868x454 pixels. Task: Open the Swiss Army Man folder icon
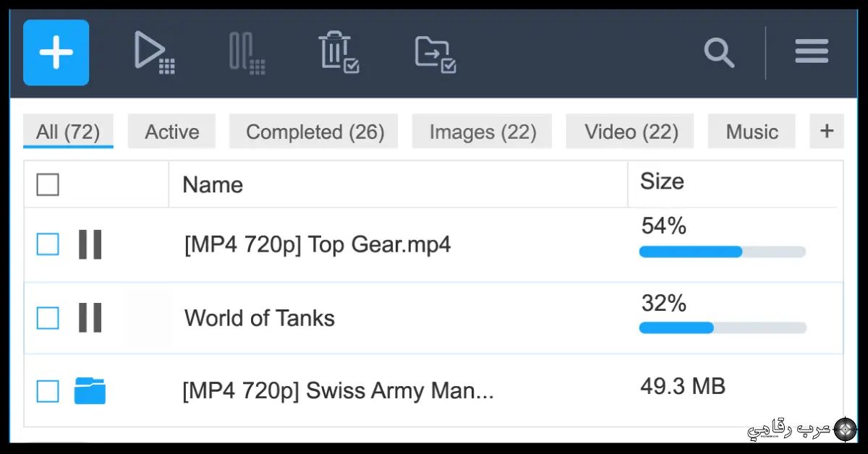(90, 391)
